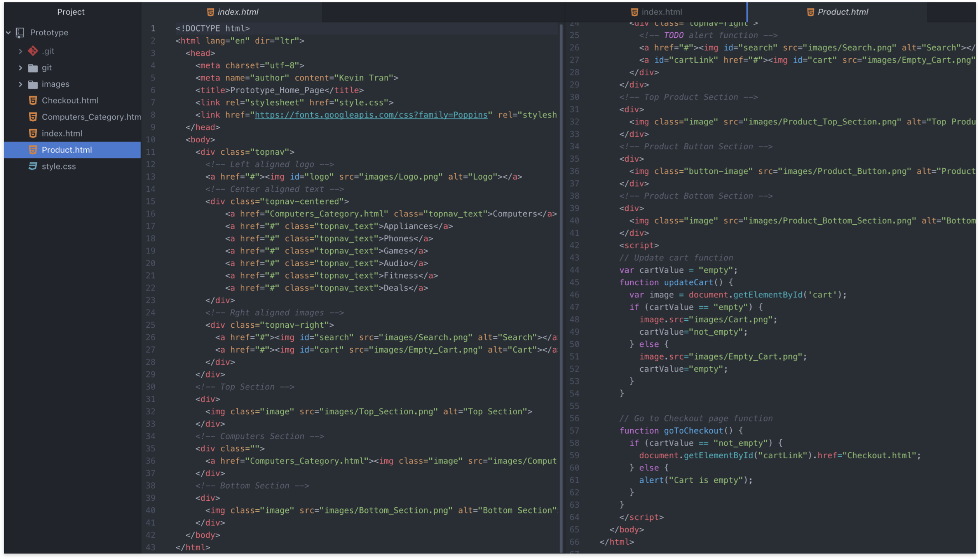The image size is (980, 559).
Task: Expand the git folder chevron
Action: (x=20, y=68)
